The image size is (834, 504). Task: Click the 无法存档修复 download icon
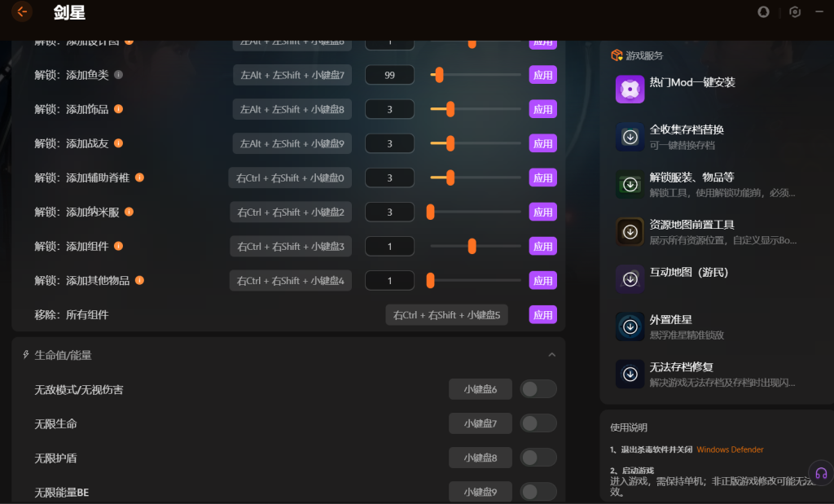pyautogui.click(x=630, y=374)
